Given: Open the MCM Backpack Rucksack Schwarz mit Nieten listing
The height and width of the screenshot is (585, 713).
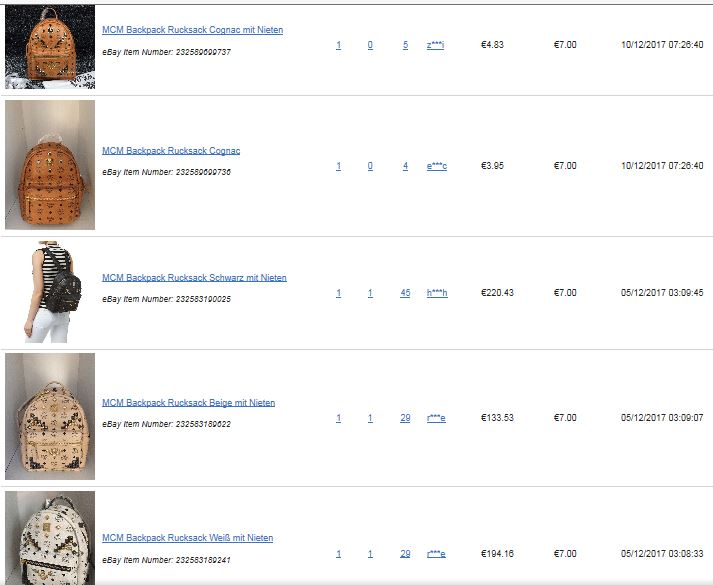Looking at the screenshot, I should point(194,278).
